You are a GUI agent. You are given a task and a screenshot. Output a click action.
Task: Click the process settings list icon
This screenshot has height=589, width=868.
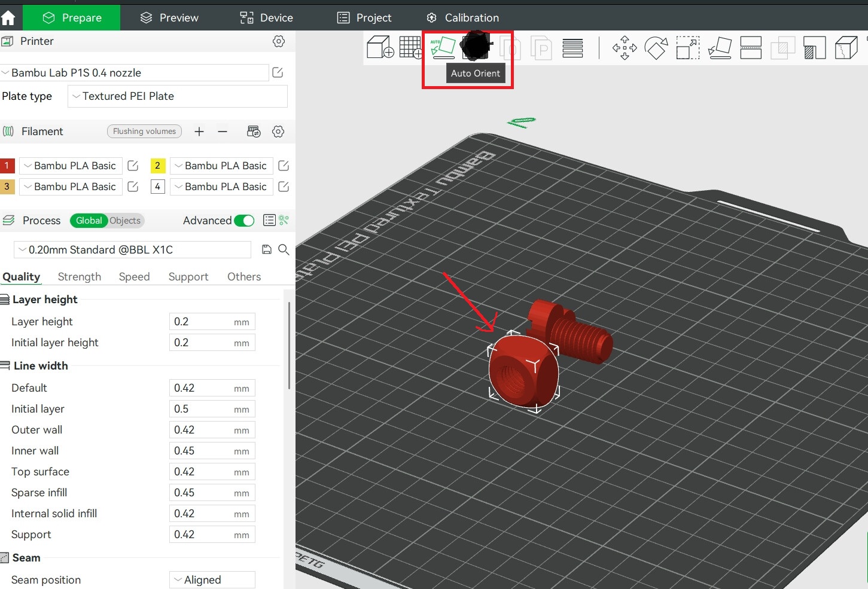[269, 221]
